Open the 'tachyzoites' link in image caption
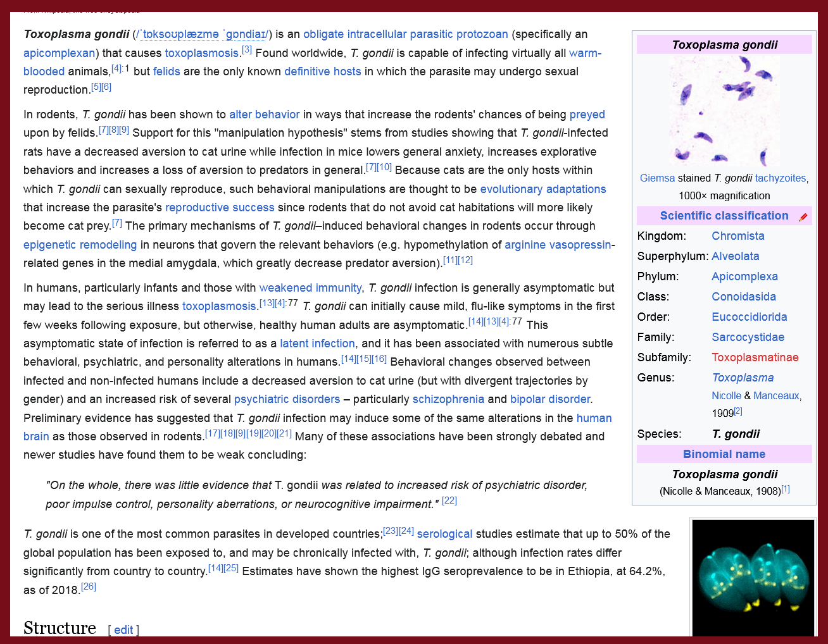 780,178
